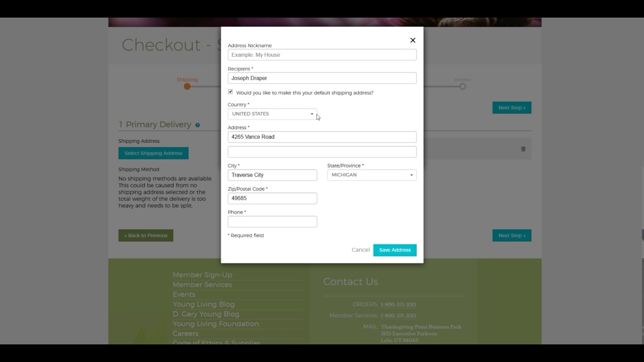Save the address
The height and width of the screenshot is (362, 644).
point(395,250)
